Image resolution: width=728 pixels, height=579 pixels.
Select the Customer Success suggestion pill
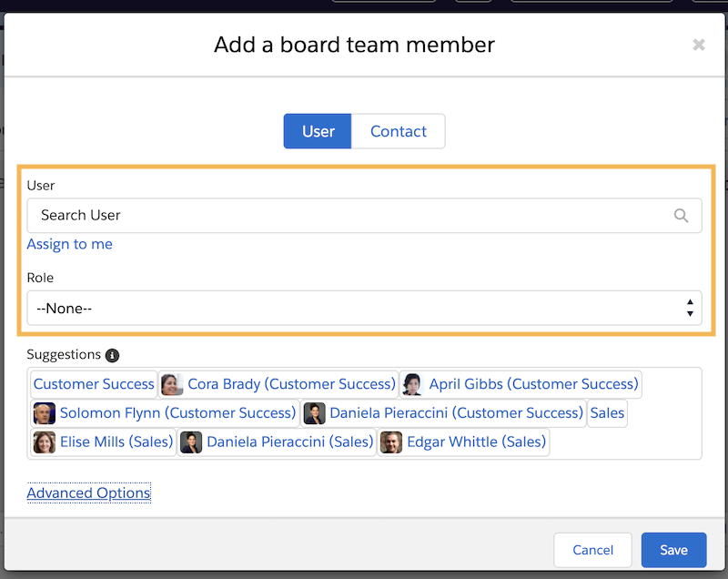[x=93, y=383]
